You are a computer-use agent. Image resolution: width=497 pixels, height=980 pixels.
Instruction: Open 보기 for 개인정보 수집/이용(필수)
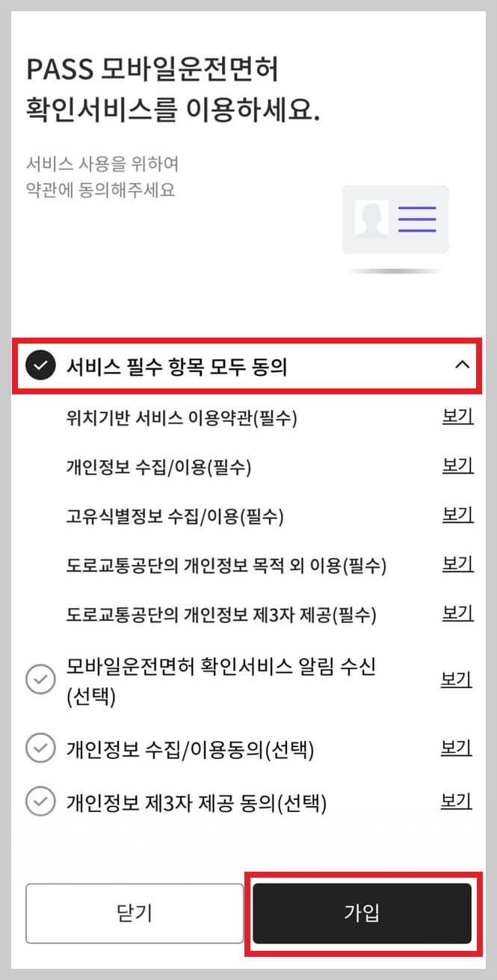coord(457,466)
